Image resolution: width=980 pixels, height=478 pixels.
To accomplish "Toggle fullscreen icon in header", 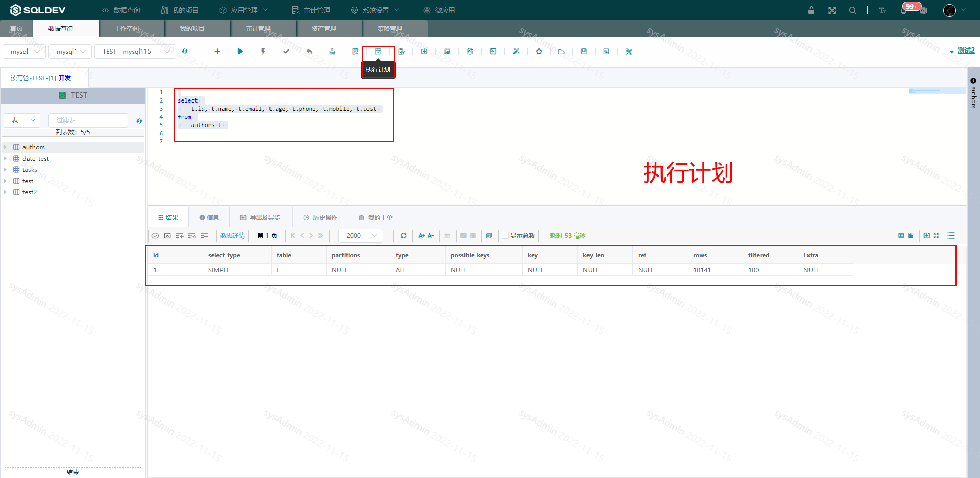I will (832, 10).
